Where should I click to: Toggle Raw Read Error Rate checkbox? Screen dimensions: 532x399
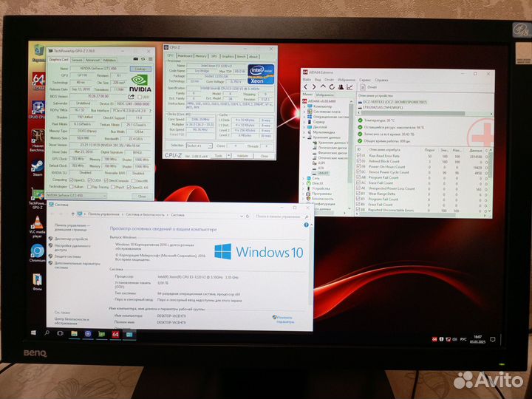coord(360,157)
